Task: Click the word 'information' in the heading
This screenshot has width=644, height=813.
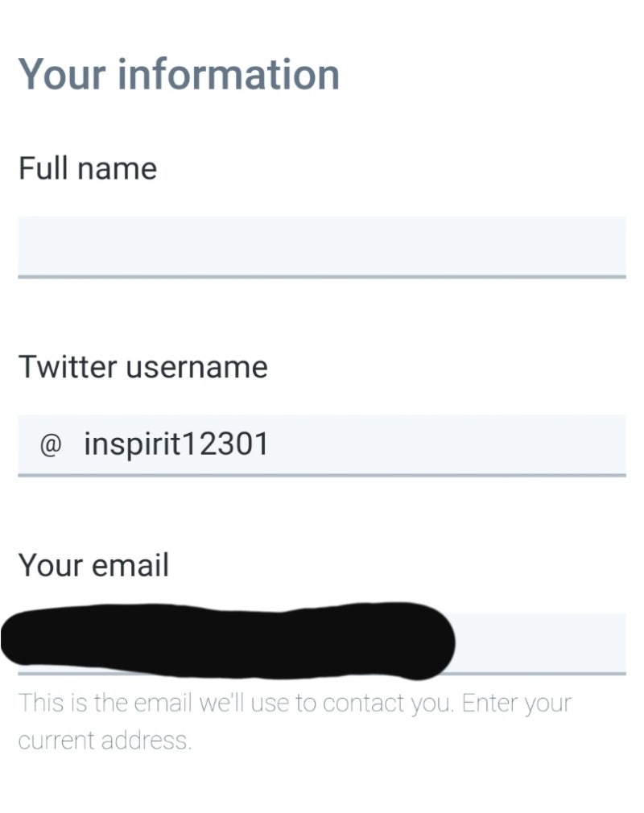Action: click(229, 74)
